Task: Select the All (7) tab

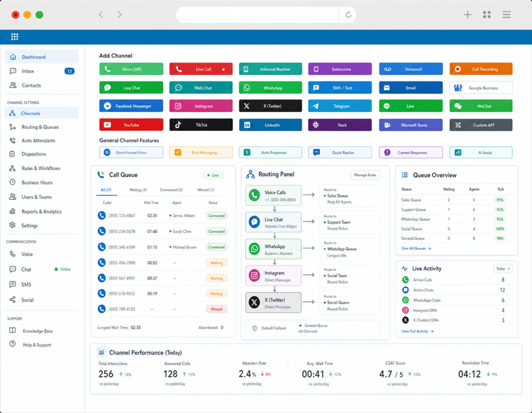Action: point(106,190)
